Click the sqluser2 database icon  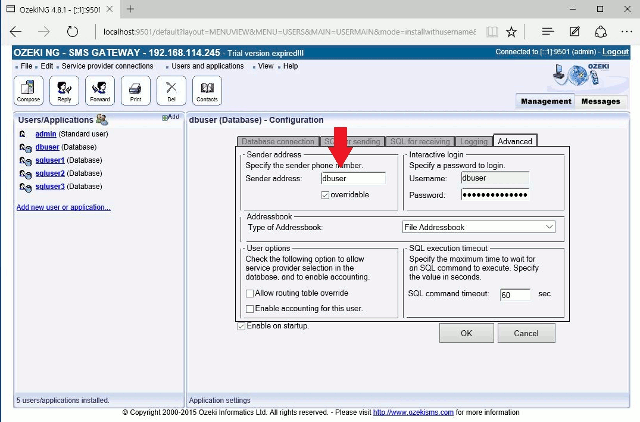click(x=26, y=174)
